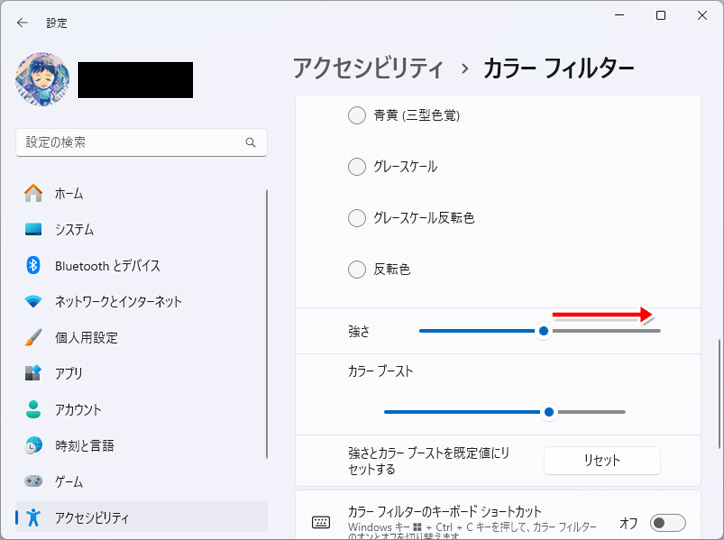Click the ネットワークとインターネット Wi-Fi icon
Viewport: 724px width, 540px height.
coord(33,301)
